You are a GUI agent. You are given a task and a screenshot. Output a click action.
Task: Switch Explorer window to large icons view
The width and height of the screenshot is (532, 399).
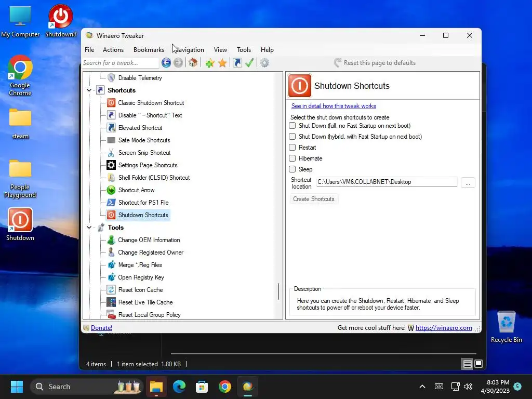[x=478, y=364]
